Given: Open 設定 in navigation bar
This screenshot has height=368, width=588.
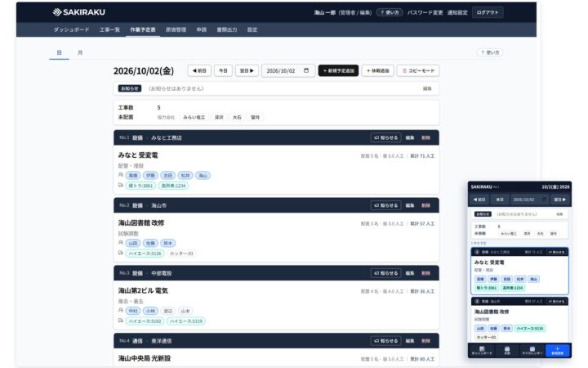Looking at the screenshot, I should point(252,29).
